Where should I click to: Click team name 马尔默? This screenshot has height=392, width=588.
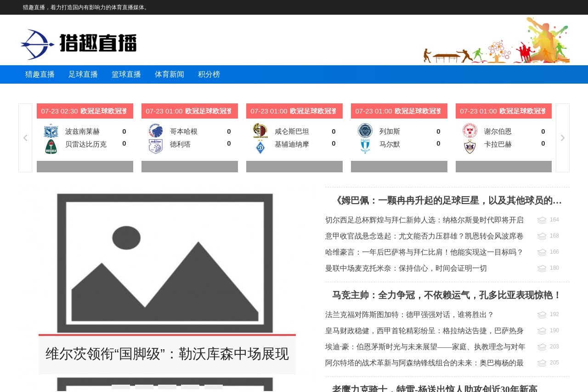390,144
